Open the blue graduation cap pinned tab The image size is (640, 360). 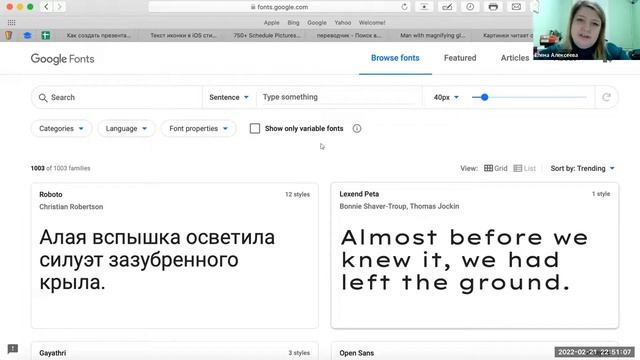(x=27, y=36)
